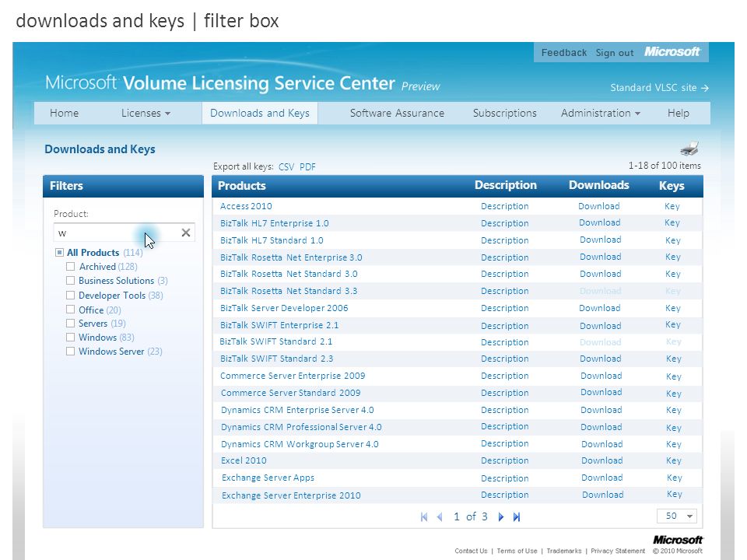Open the Access 2010 product link

pos(246,206)
